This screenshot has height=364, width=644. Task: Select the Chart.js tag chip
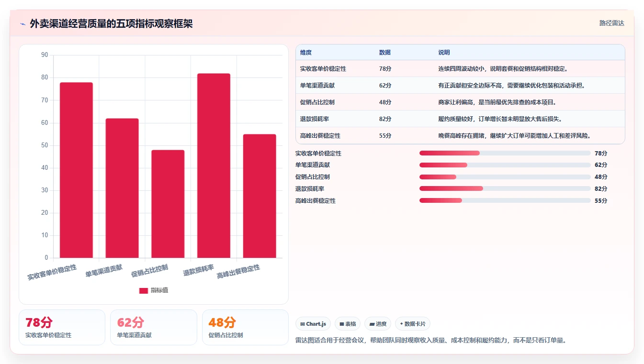tap(313, 324)
